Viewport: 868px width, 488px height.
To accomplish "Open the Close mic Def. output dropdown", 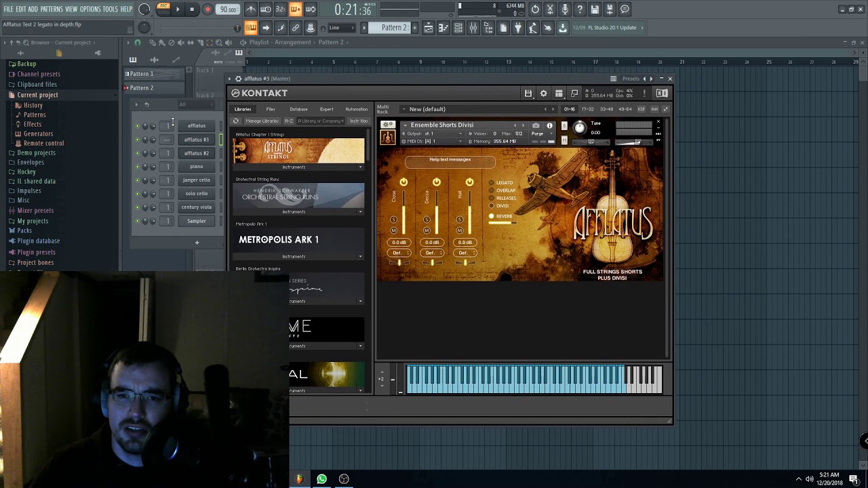I will (x=399, y=253).
